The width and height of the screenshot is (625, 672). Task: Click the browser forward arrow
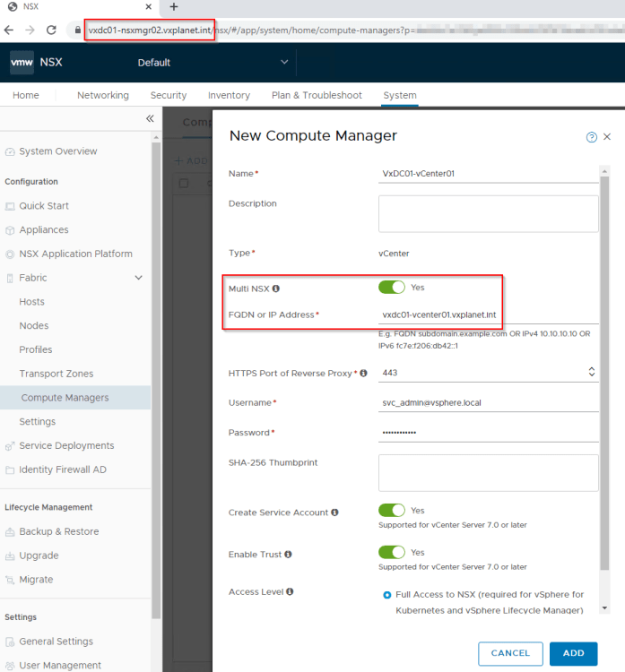click(30, 30)
